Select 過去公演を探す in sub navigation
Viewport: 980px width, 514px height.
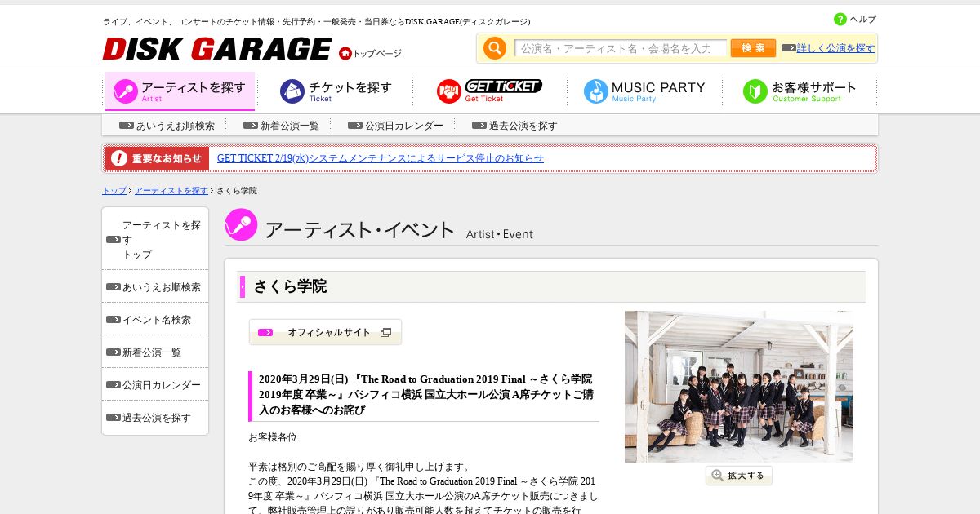click(x=523, y=126)
